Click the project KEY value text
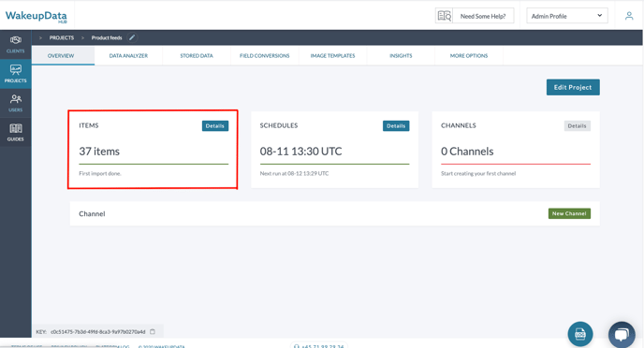Screen dimensions: 644x348 click(x=97, y=331)
